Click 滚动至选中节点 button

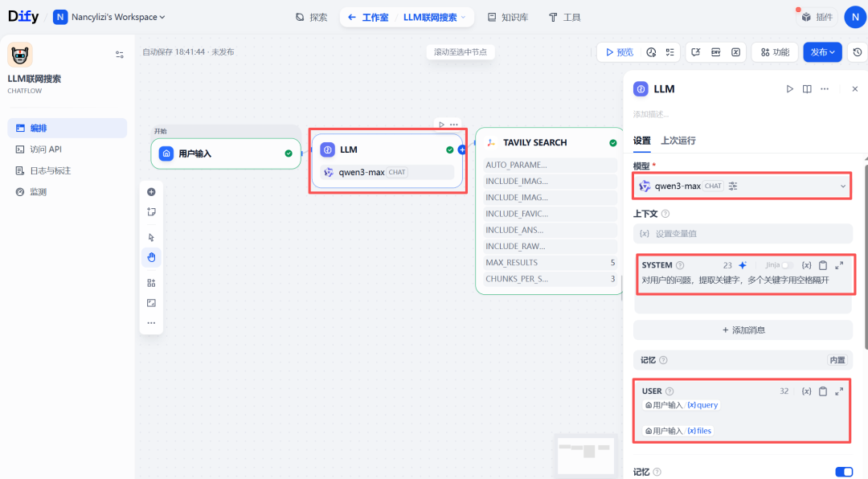[x=461, y=52]
